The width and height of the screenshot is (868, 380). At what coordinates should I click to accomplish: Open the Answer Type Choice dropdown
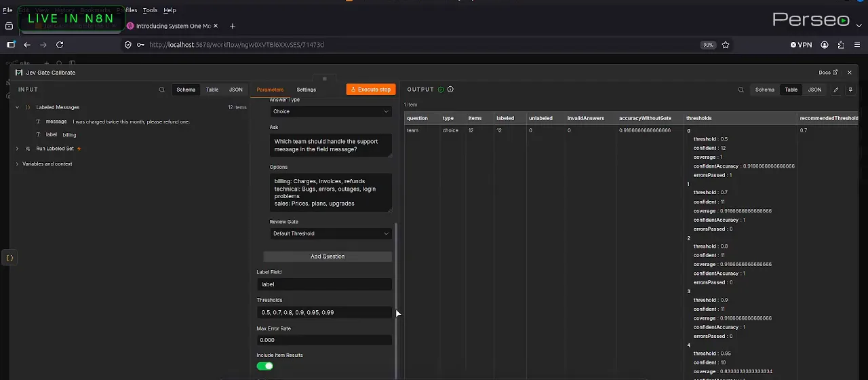[x=330, y=111]
